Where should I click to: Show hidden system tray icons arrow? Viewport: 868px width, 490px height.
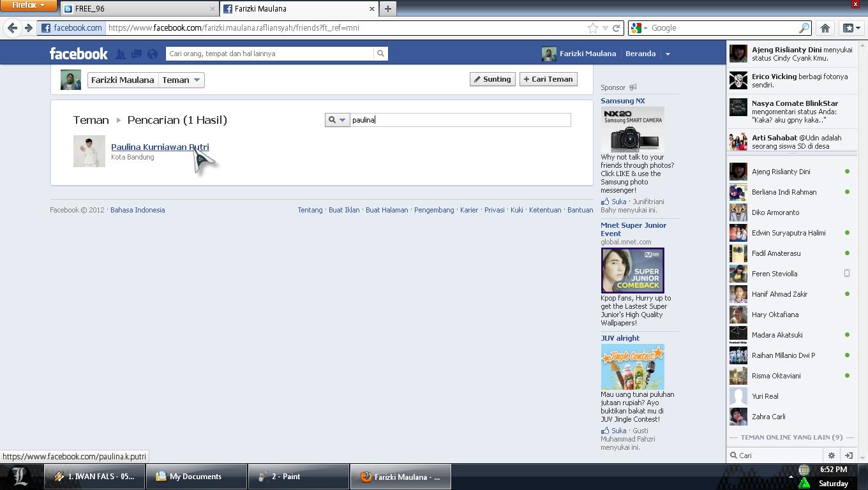coord(791,477)
